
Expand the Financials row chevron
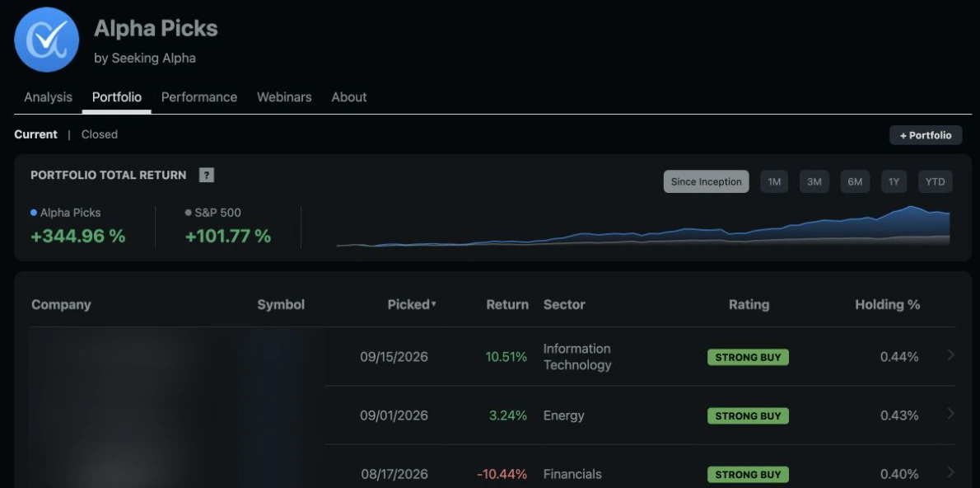[x=951, y=472]
